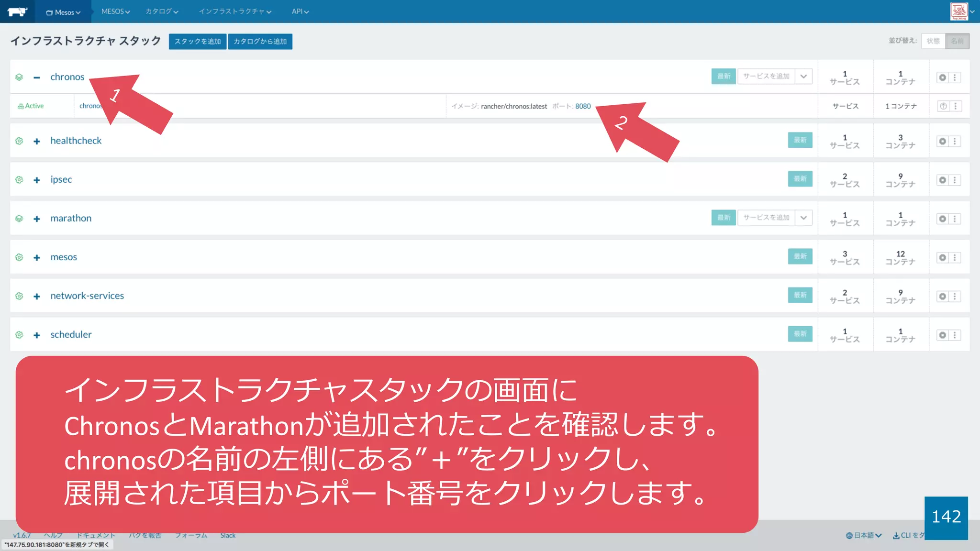980x551 pixels.
Task: Open the three-dot menu for ipsec stack
Action: (x=955, y=180)
